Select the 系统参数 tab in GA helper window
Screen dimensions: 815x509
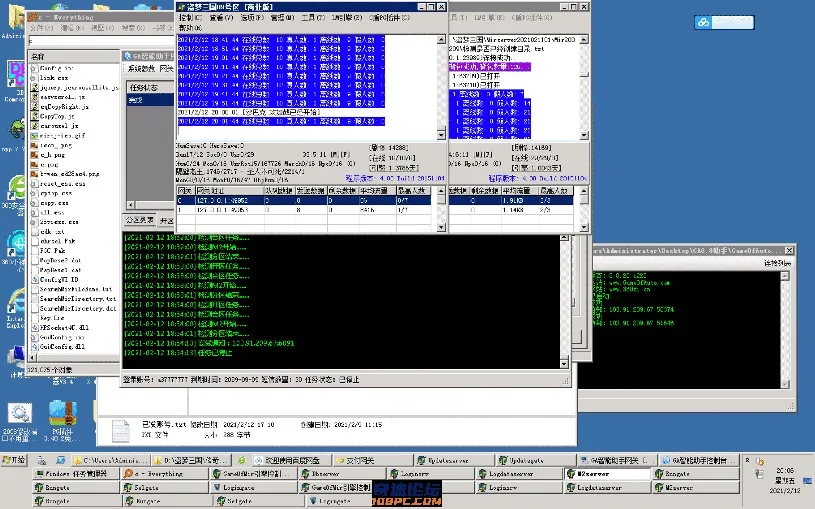coord(141,69)
